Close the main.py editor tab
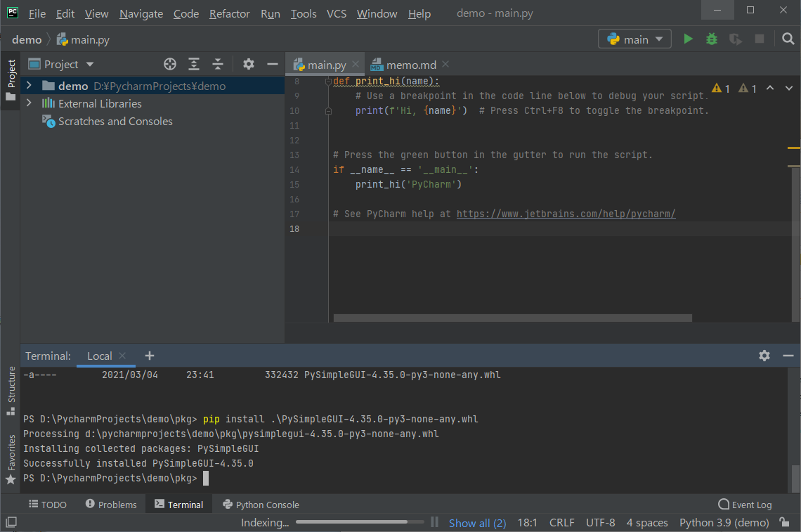Image resolution: width=801 pixels, height=532 pixels. point(356,64)
